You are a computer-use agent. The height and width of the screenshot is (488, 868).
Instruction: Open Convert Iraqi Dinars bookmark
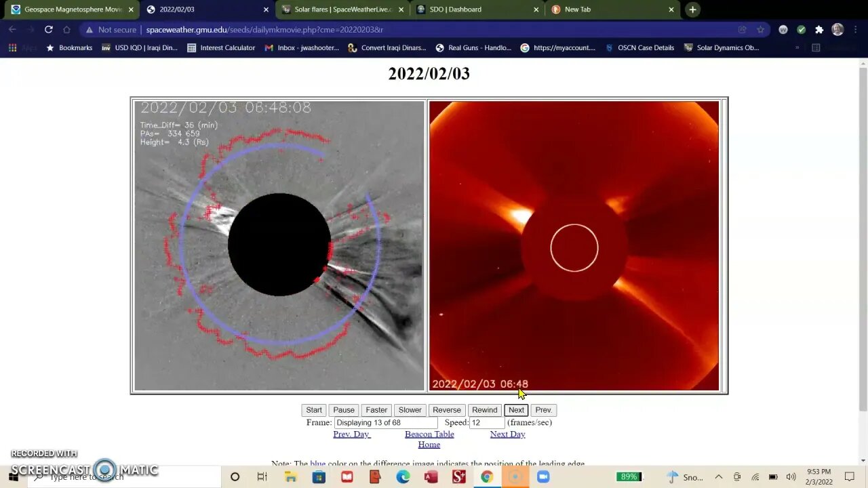tap(387, 48)
